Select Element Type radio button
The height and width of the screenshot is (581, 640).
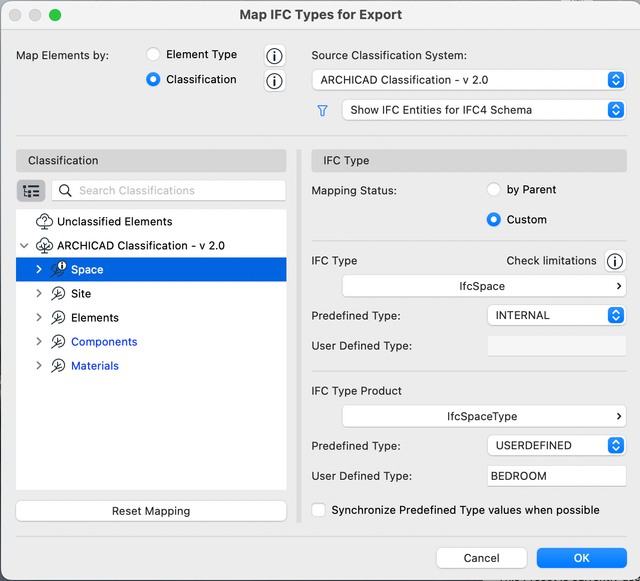pos(153,54)
